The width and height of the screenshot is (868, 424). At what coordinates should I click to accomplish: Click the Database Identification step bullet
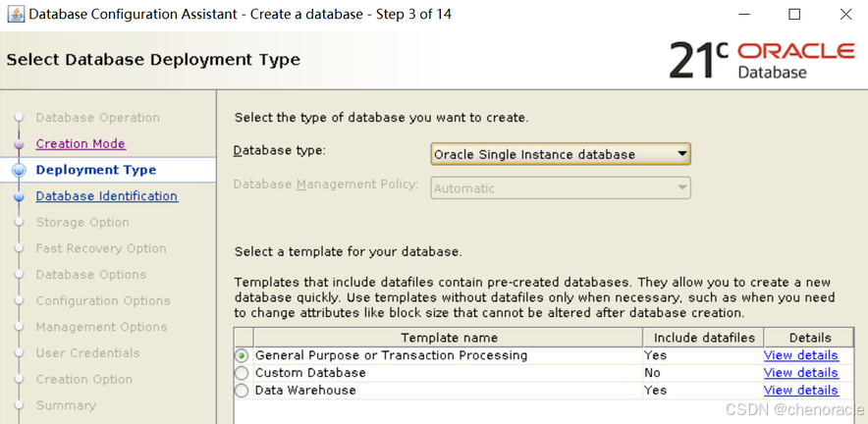[x=20, y=196]
